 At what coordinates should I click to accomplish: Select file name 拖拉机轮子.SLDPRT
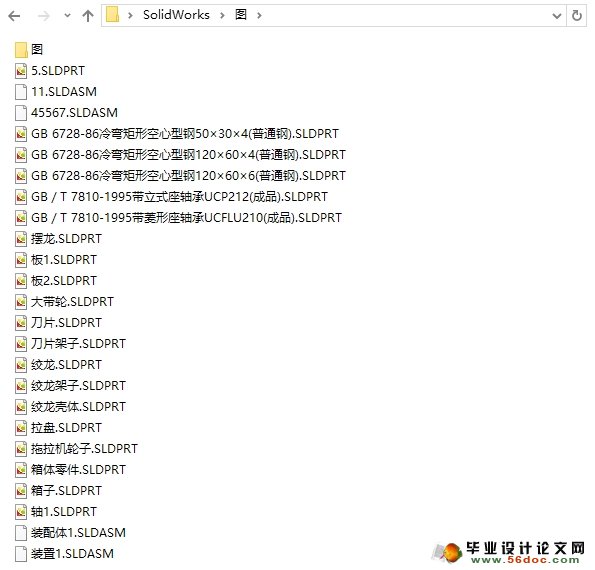tap(85, 449)
